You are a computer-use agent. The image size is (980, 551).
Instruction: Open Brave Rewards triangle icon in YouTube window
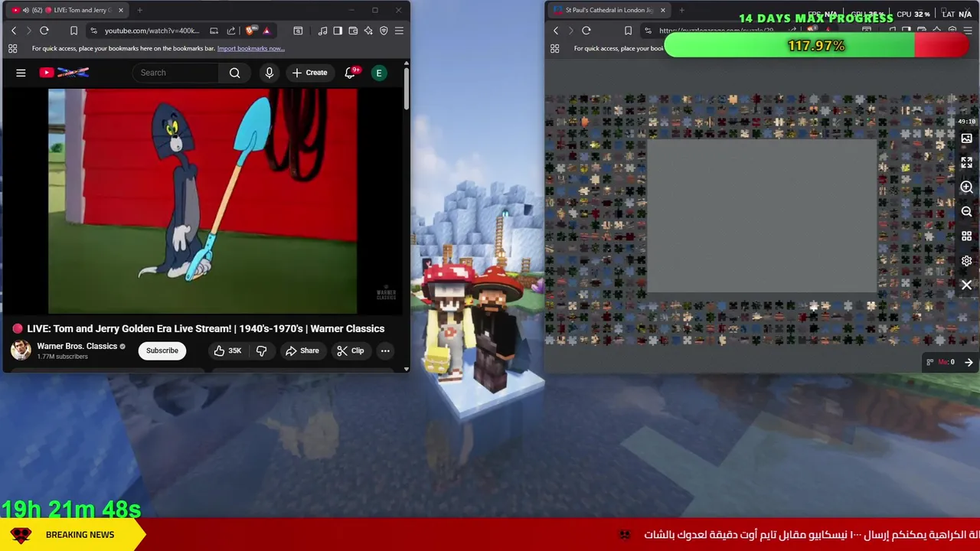(x=266, y=31)
